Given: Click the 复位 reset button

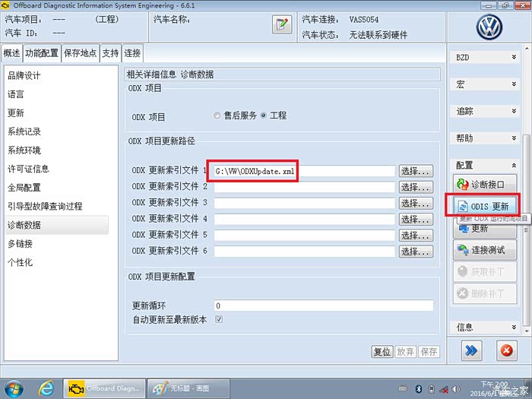Looking at the screenshot, I should point(382,351).
